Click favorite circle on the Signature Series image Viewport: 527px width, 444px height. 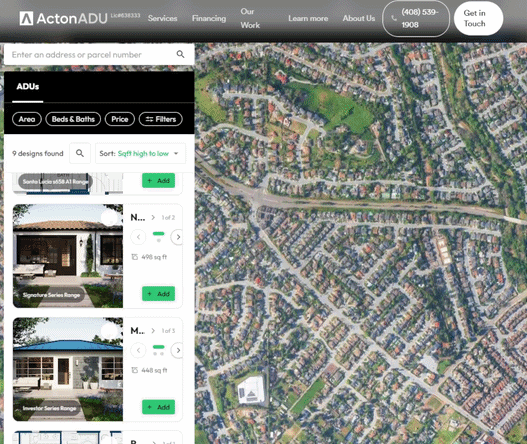[x=109, y=218]
